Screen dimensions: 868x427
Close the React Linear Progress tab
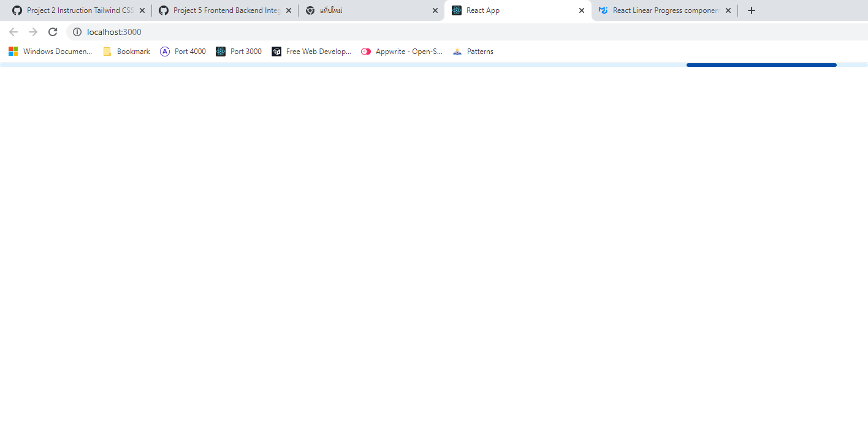click(x=728, y=10)
